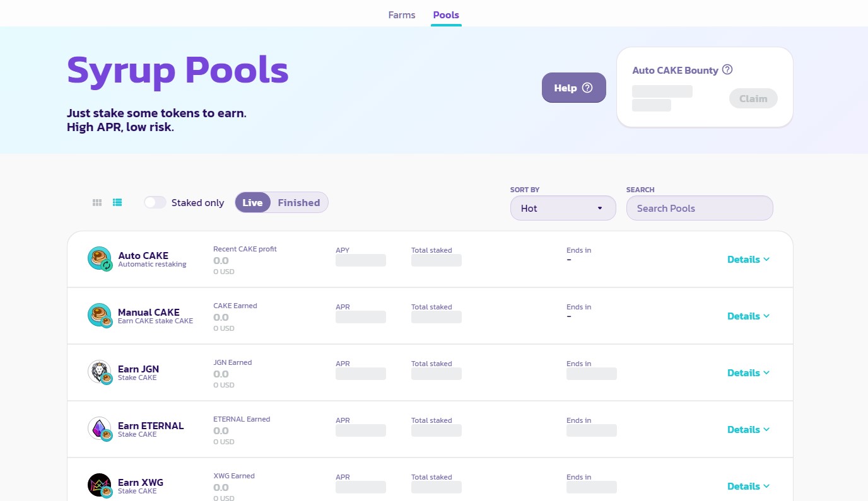The height and width of the screenshot is (501, 868).
Task: Click the Auto CAKE pool name
Action: click(x=143, y=255)
